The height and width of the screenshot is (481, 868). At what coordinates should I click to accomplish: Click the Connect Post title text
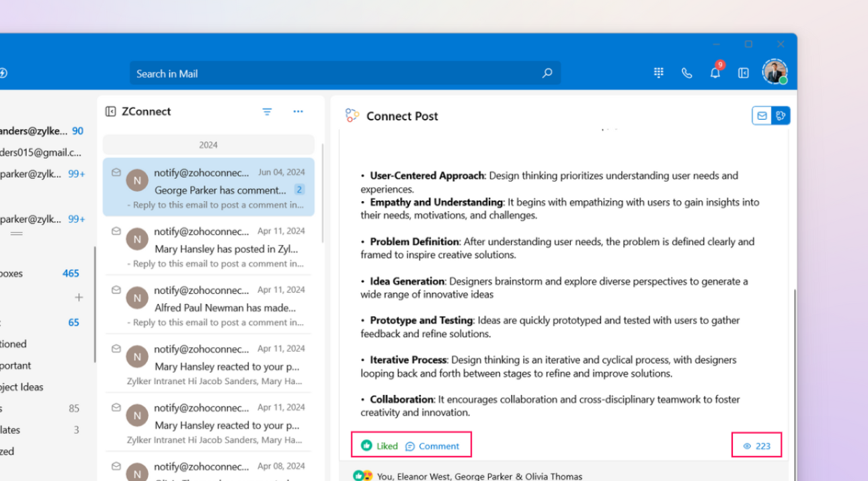coord(402,116)
